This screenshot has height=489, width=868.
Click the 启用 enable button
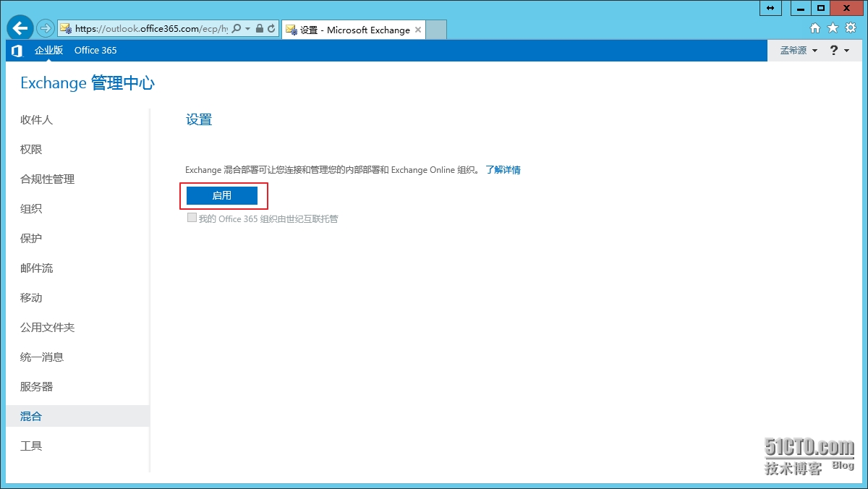[222, 195]
